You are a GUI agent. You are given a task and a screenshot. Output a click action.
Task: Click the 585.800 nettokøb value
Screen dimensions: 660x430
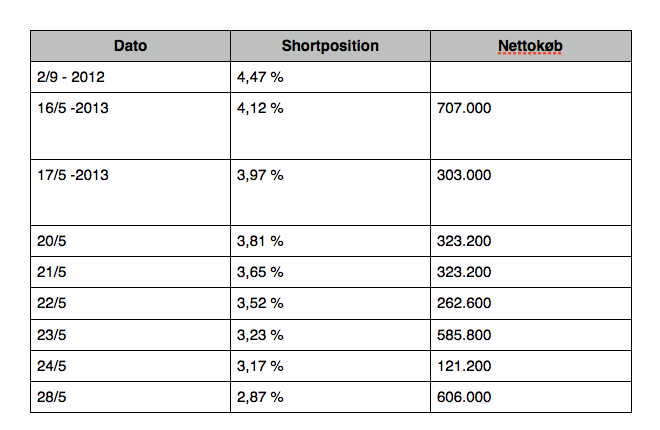[x=464, y=335]
